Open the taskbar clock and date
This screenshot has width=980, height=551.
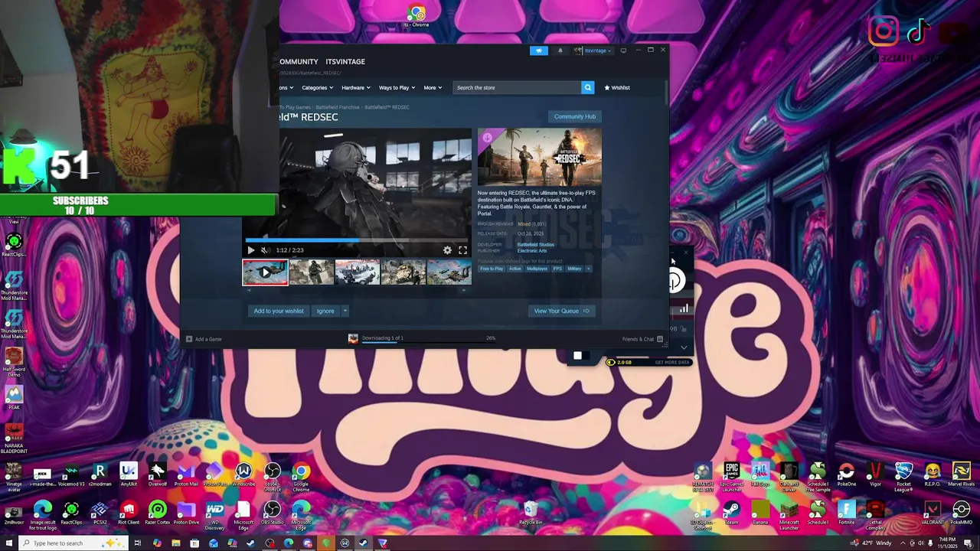[x=947, y=543]
